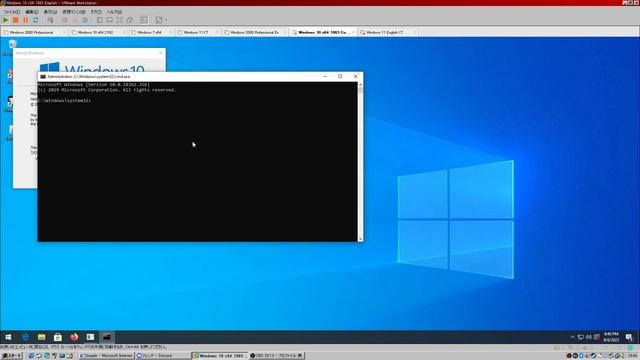
Task: Click Discord host taskbar button
Action: (x=162, y=356)
